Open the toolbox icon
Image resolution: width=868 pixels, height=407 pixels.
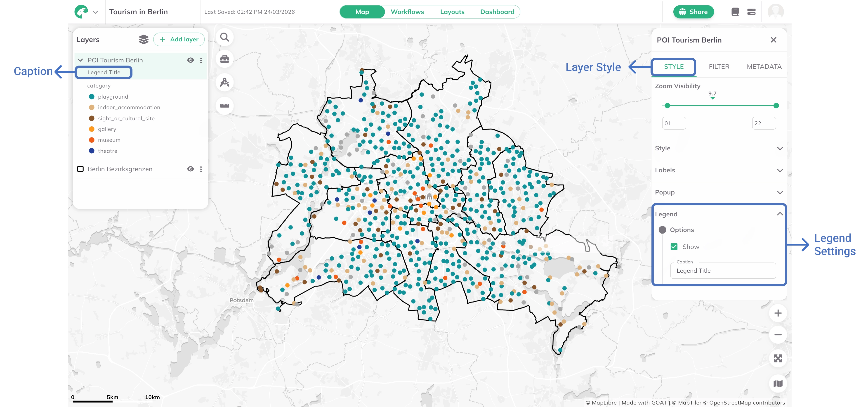[x=224, y=59]
